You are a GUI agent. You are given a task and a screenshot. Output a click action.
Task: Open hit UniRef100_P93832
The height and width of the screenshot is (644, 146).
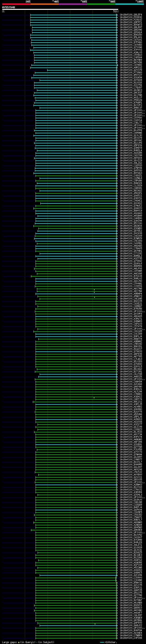pos(131,17)
